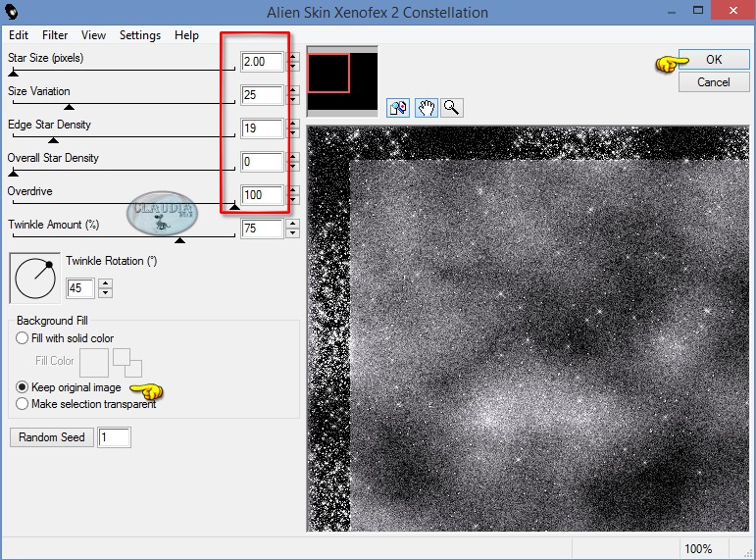Select the original/preview toggle icon

(398, 108)
